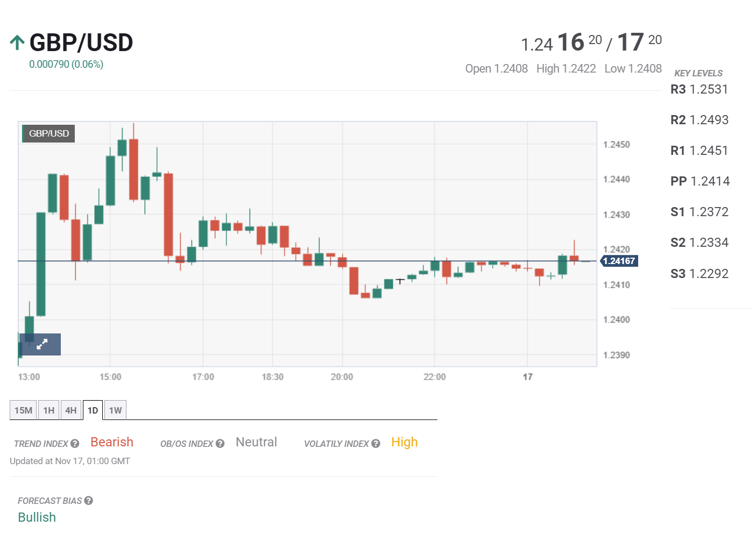Switch chart to 4H timeframe

71,410
